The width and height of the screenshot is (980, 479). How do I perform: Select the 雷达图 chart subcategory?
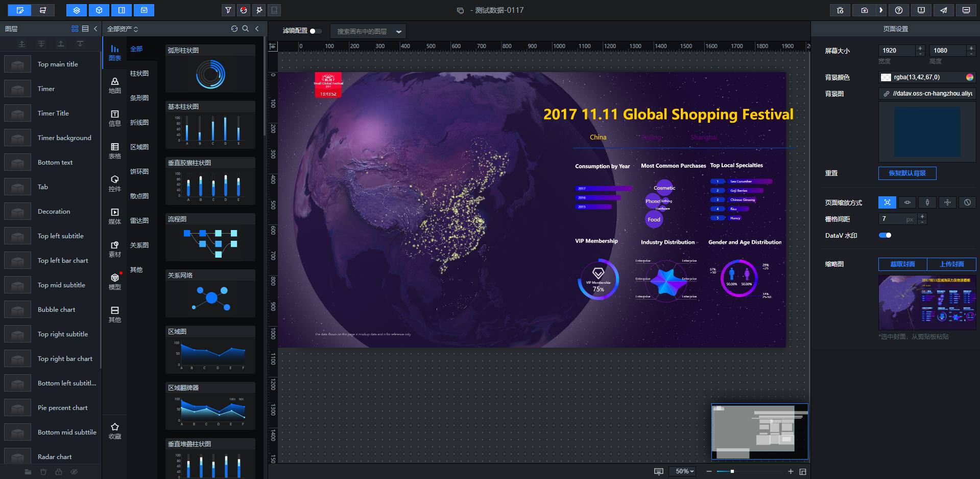pyautogui.click(x=139, y=221)
